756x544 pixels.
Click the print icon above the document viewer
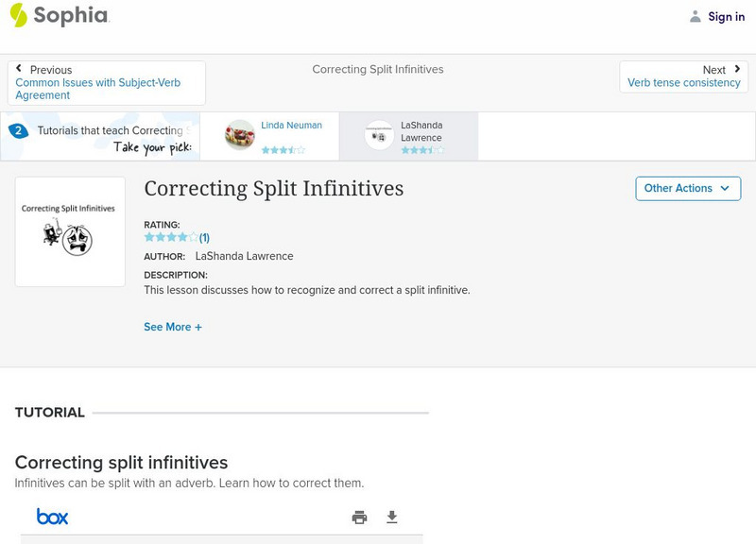(359, 517)
